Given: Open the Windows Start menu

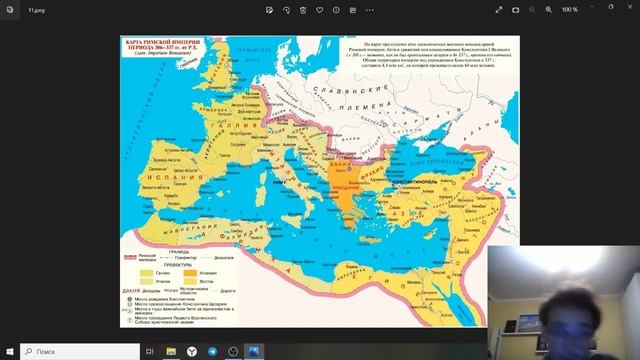Looking at the screenshot, I should pyautogui.click(x=10, y=351).
